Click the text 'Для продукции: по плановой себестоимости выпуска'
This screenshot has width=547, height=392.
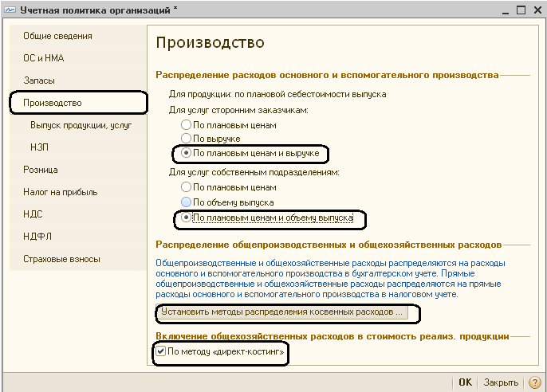277,95
